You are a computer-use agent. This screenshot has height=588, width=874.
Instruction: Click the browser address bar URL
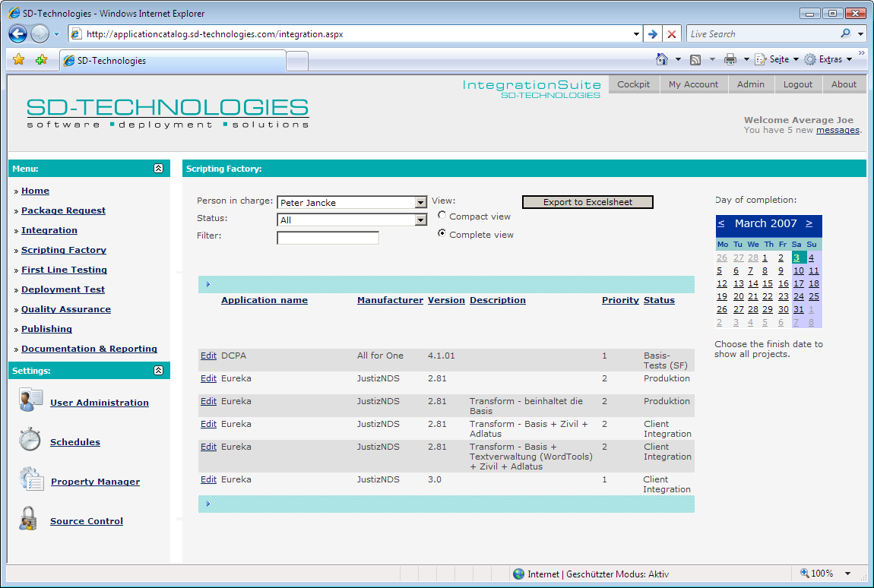(x=214, y=34)
